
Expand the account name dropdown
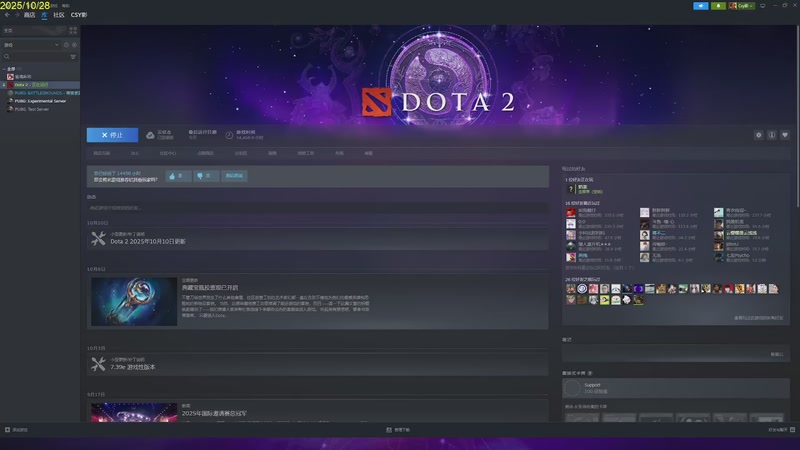[741, 6]
